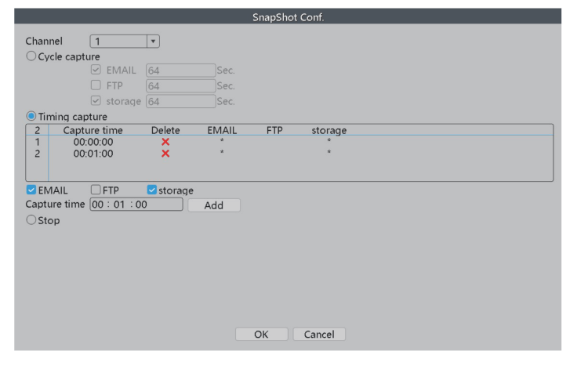This screenshot has width=588, height=366.
Task: Click the Cancel button
Action: tap(319, 334)
